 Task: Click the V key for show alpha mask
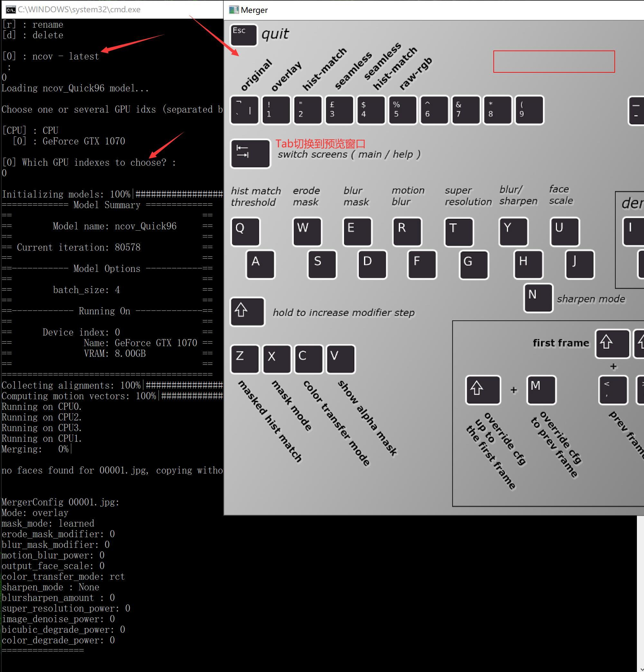click(x=341, y=359)
